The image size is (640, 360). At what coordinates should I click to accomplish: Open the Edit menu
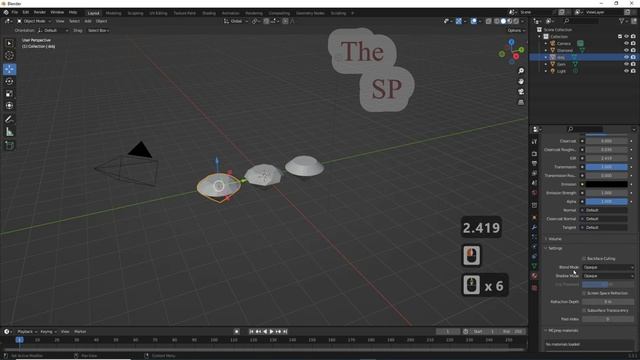pyautogui.click(x=26, y=13)
